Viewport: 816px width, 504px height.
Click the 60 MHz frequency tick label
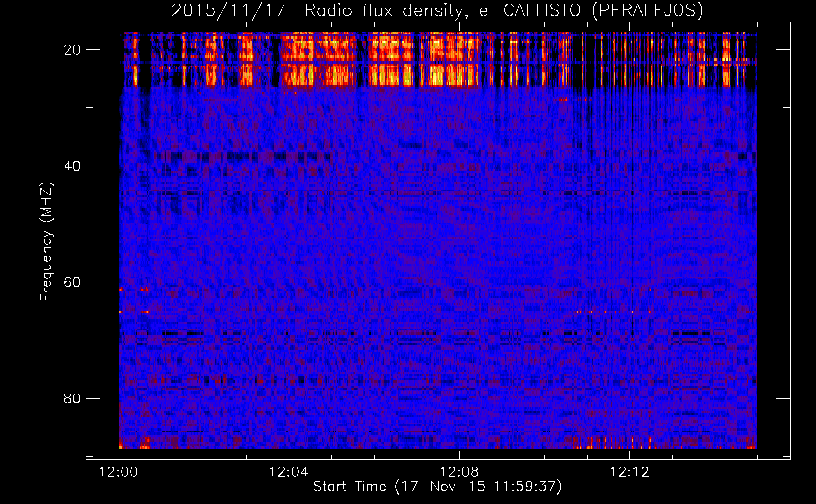click(x=73, y=282)
